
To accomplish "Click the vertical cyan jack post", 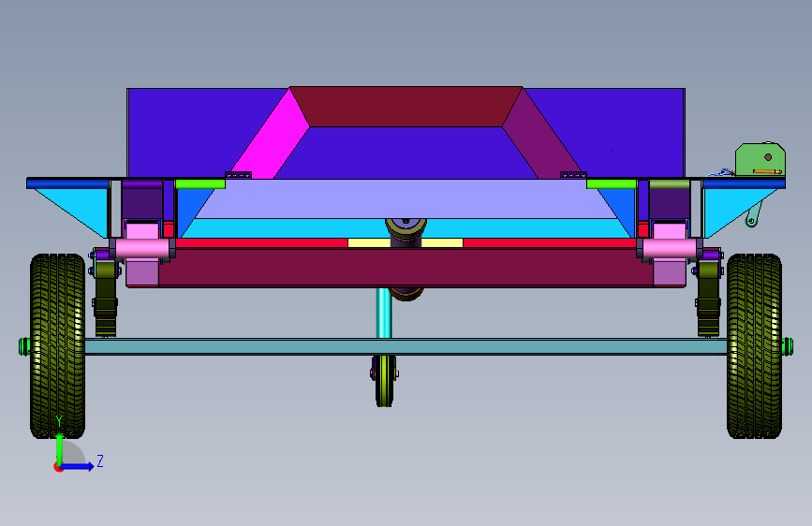I will (x=383, y=313).
